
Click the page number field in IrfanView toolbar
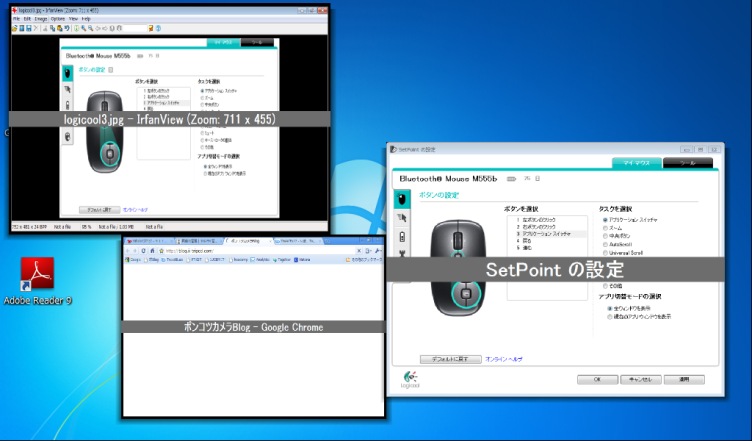point(135,28)
